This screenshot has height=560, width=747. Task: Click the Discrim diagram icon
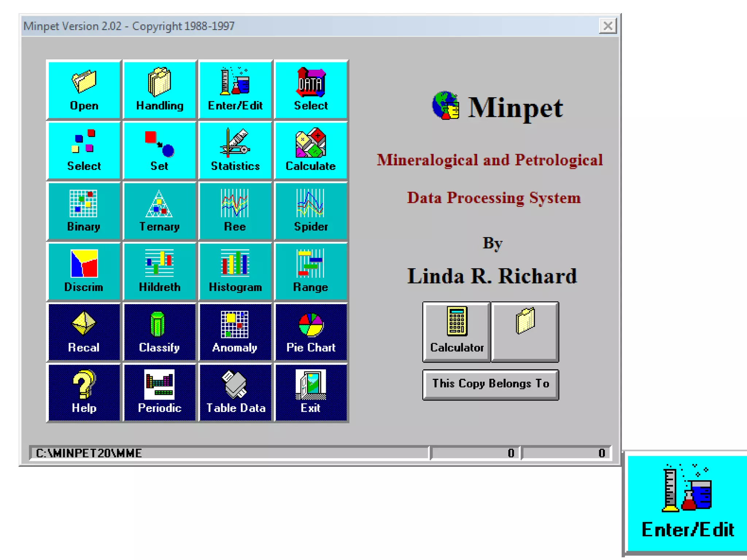pyautogui.click(x=84, y=271)
